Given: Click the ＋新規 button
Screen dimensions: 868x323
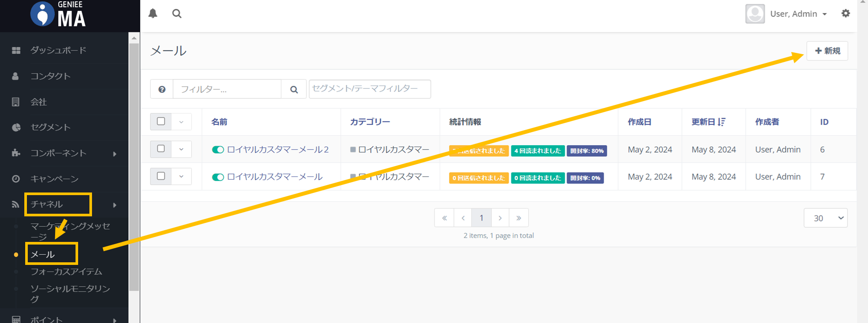Looking at the screenshot, I should [827, 51].
